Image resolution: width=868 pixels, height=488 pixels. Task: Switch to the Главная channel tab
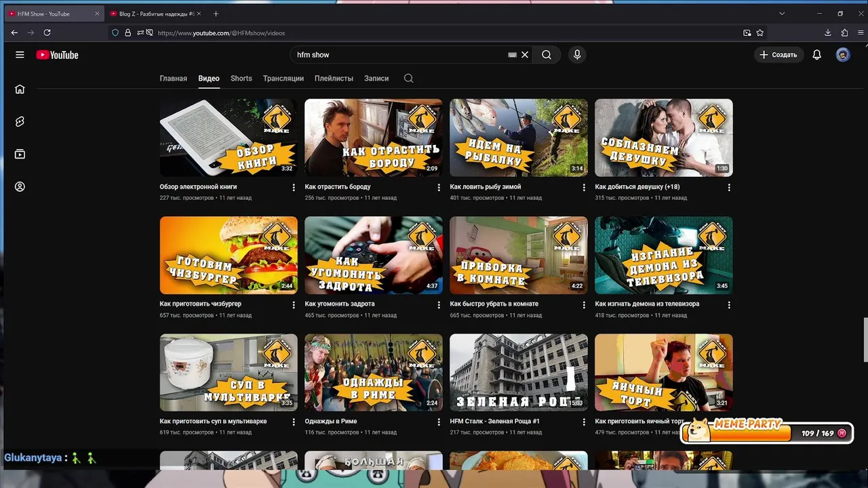click(173, 78)
